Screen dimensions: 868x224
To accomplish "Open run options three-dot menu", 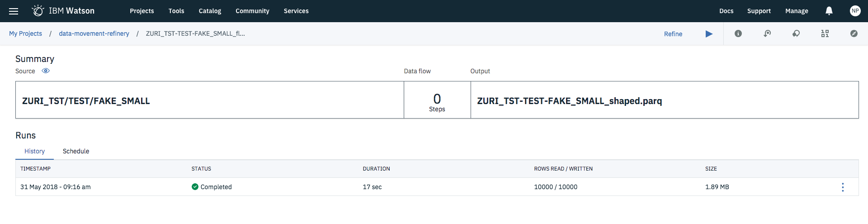I will pos(843,187).
